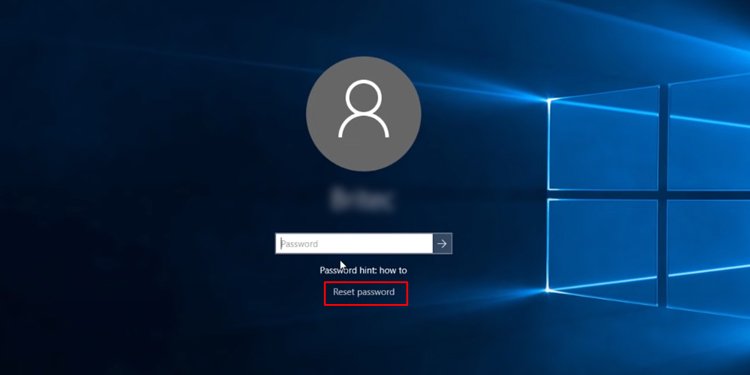Viewport: 750px width, 375px height.
Task: Submit password with the arrow button
Action: (442, 243)
